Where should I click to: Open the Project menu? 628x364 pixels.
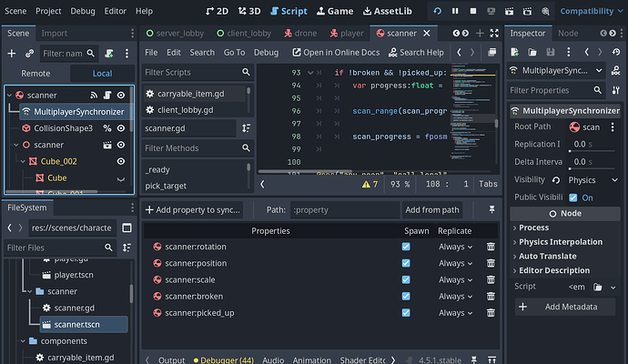[48, 11]
